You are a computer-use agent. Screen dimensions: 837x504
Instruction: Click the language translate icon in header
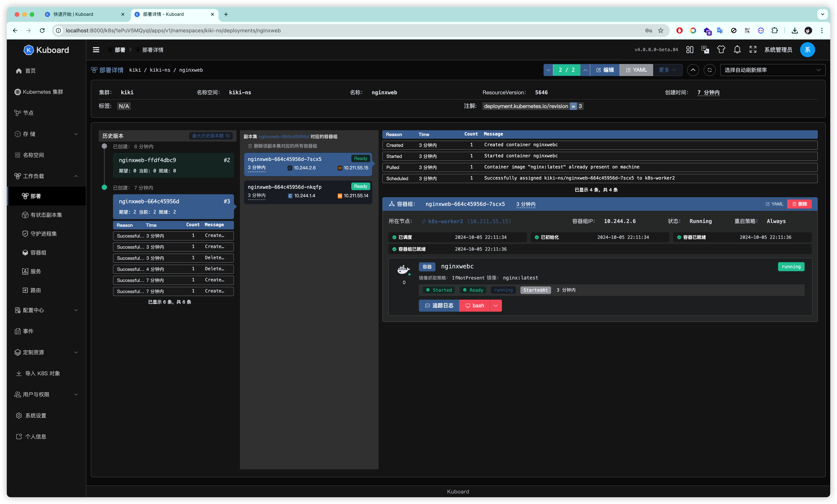[x=705, y=49]
